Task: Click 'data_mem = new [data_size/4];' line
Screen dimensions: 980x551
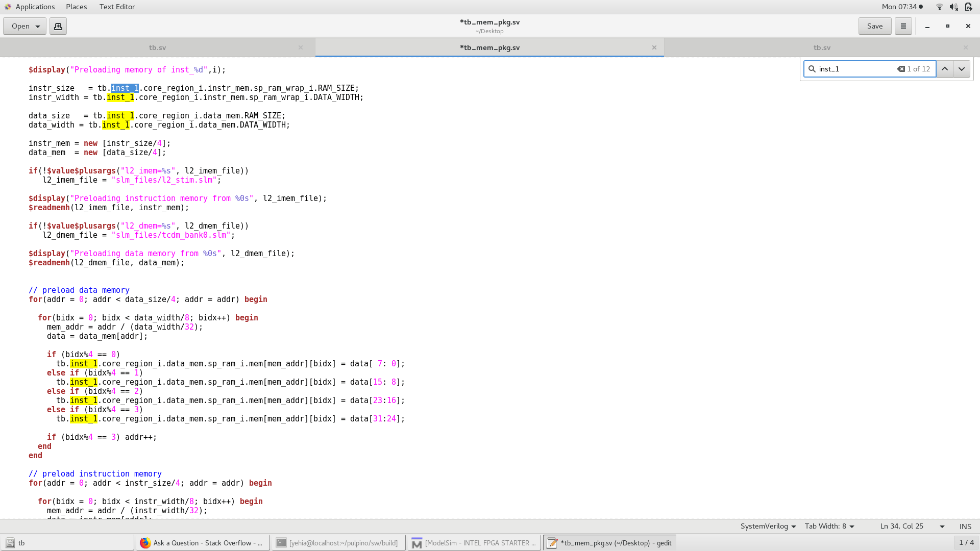Action: (x=97, y=153)
